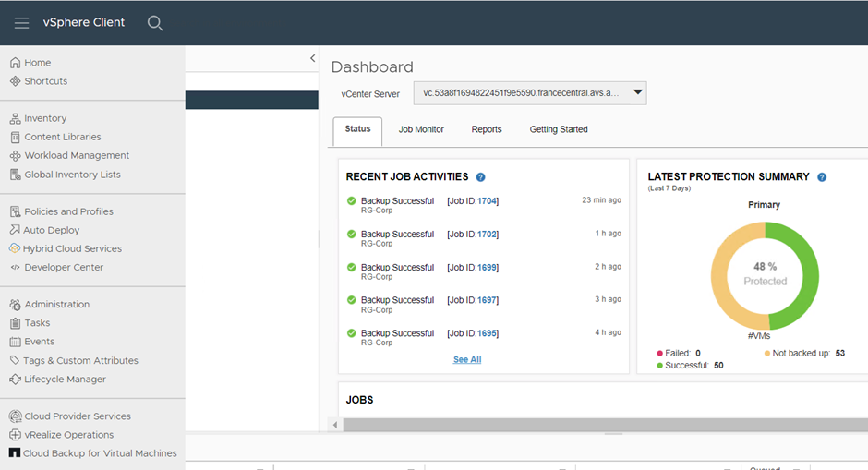The image size is (868, 470).
Task: Click the Administration icon
Action: pos(15,305)
